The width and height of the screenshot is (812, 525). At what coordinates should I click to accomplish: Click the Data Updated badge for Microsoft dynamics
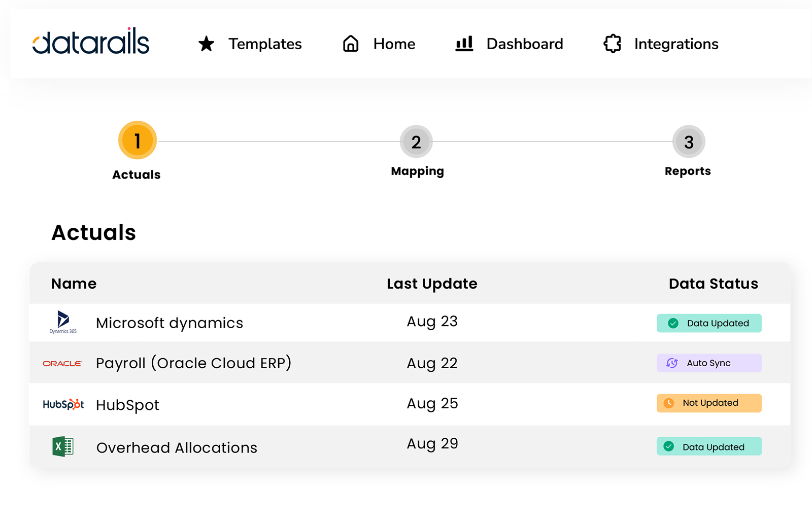(709, 323)
